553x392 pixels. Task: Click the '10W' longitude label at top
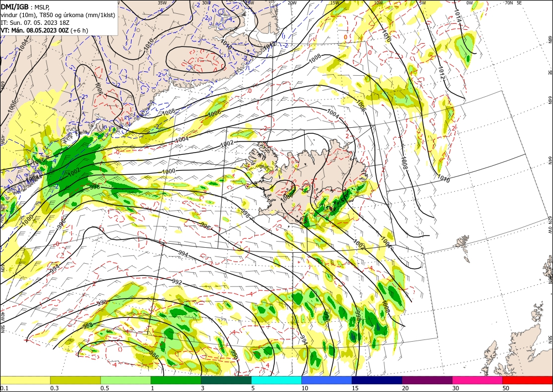(x=378, y=3)
